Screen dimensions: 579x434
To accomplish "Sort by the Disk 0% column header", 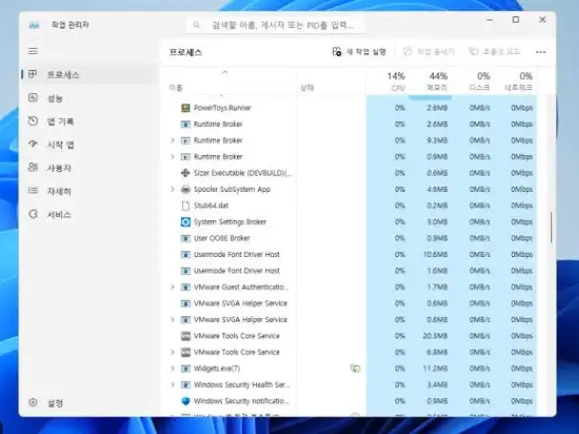I will click(x=472, y=82).
